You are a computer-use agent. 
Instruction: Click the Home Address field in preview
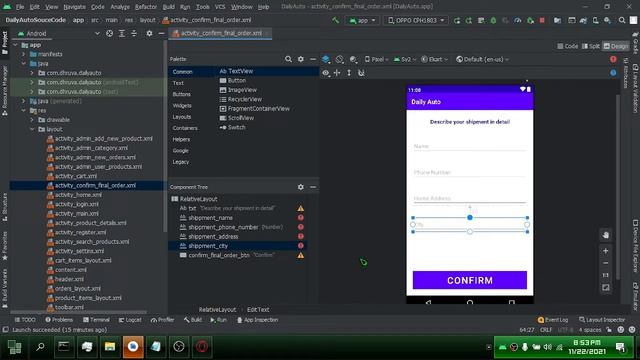pyautogui.click(x=470, y=198)
